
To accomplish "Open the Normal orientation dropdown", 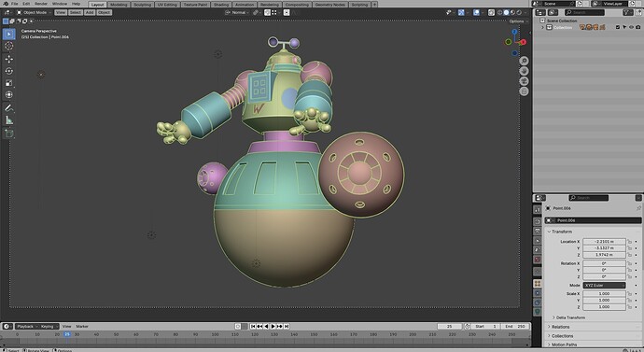I will 238,12.
